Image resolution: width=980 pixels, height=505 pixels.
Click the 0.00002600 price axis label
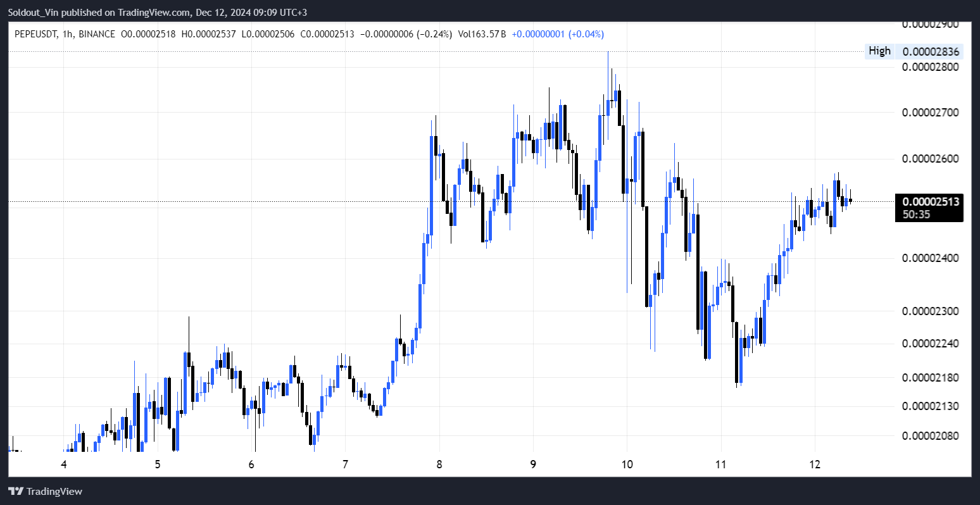click(x=931, y=159)
